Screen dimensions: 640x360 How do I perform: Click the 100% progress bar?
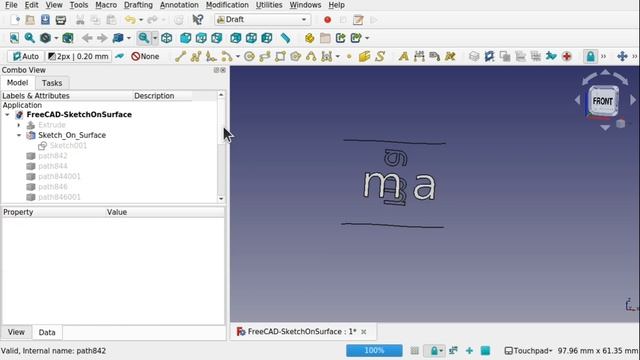pos(374,351)
